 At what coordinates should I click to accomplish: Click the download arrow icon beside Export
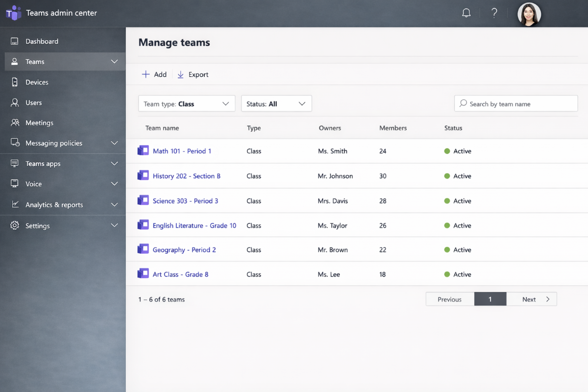click(180, 74)
